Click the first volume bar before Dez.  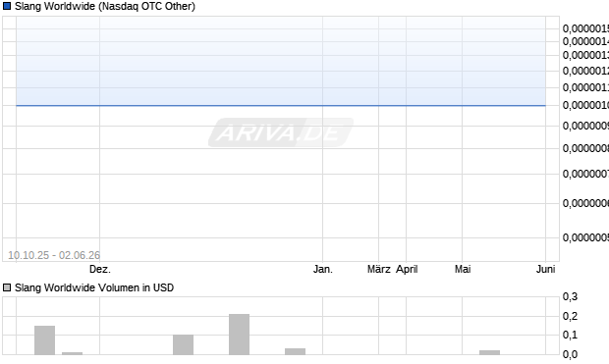44,339
